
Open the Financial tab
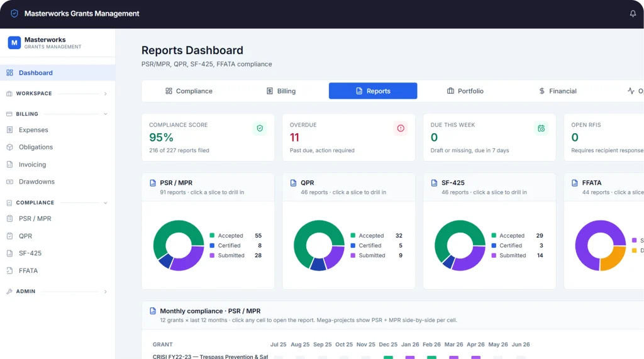[557, 91]
